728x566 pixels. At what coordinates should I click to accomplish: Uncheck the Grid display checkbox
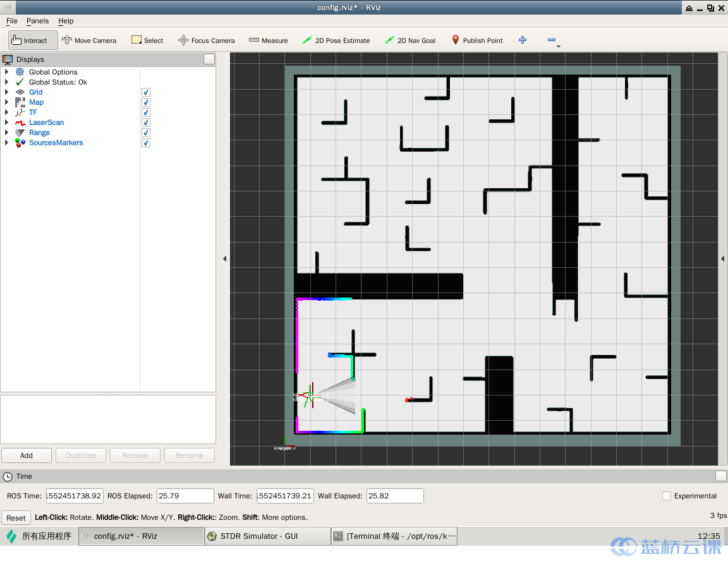pyautogui.click(x=146, y=92)
